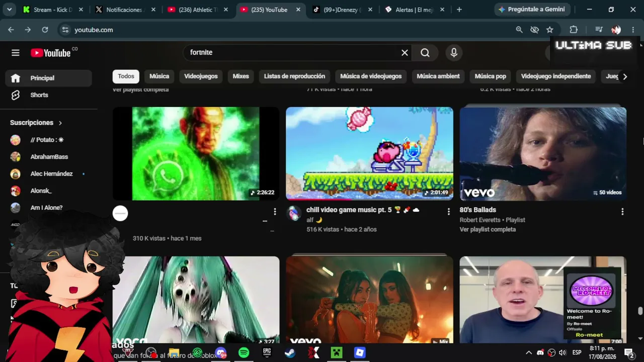This screenshot has width=644, height=362.
Task: Open Spotify from the taskbar
Action: tap(244, 352)
